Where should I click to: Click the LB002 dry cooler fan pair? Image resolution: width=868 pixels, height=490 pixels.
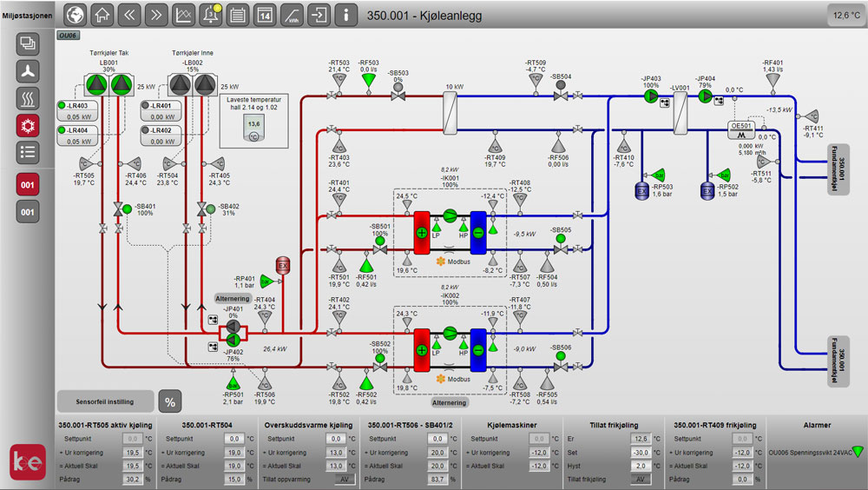192,85
